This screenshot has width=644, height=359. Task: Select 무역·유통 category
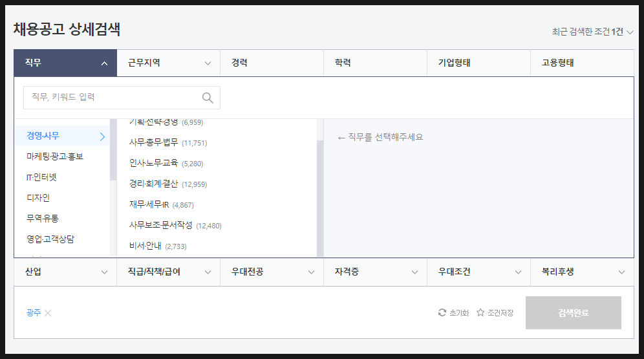pyautogui.click(x=63, y=218)
